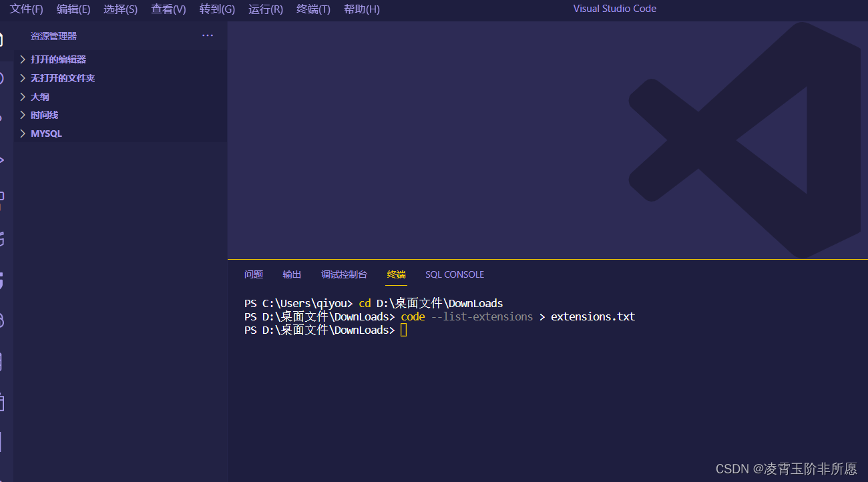Expand the 打开的编辑器 section
This screenshot has width=868, height=482.
[x=121, y=59]
